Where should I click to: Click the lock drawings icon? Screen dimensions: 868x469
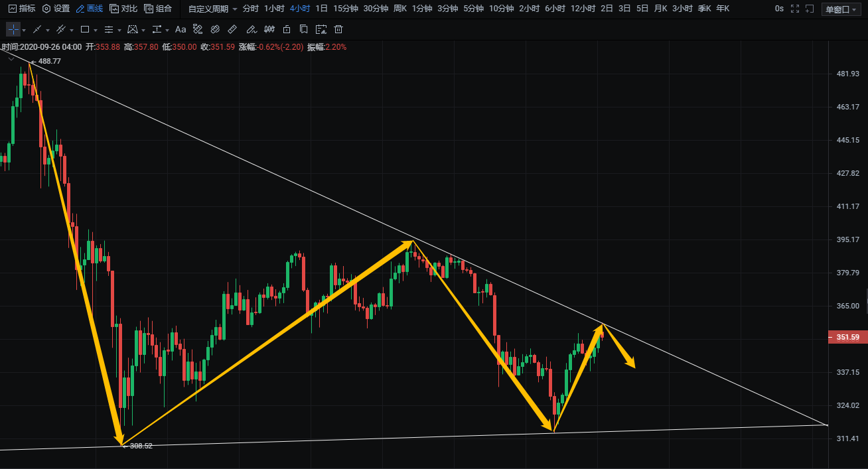pyautogui.click(x=286, y=29)
